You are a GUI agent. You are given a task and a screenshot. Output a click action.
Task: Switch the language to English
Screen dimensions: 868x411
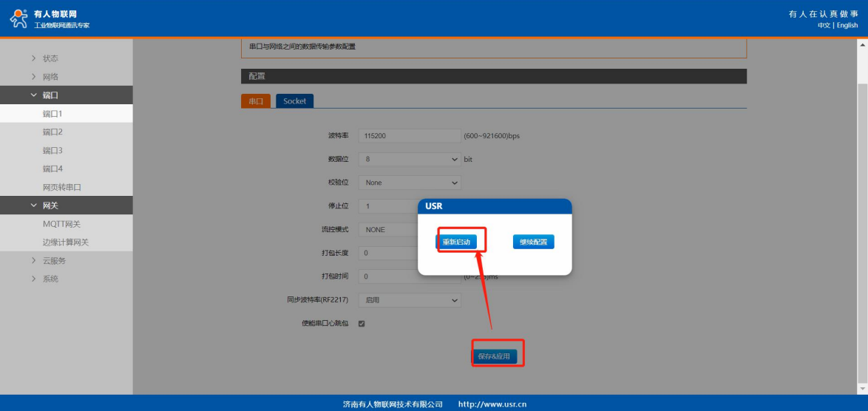coord(847,25)
